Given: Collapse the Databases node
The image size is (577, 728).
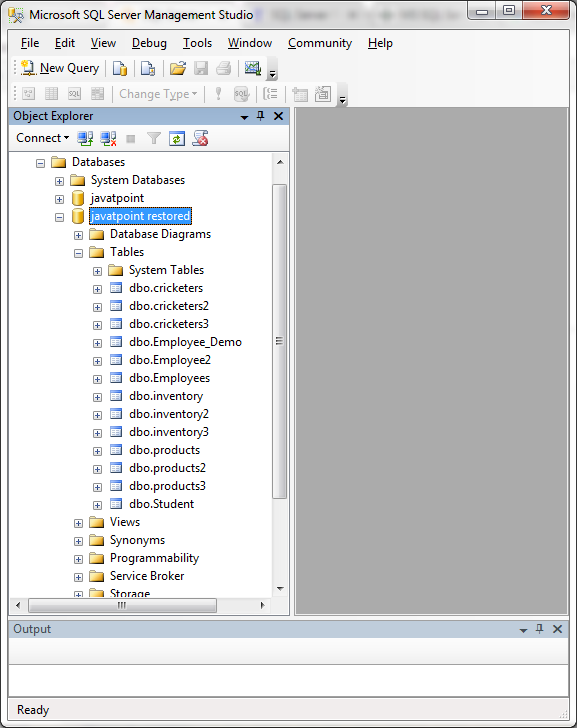Looking at the screenshot, I should [40, 163].
